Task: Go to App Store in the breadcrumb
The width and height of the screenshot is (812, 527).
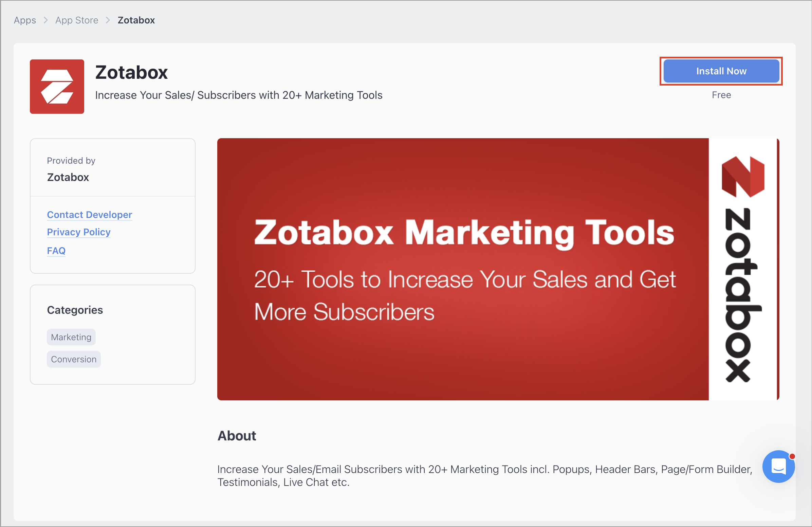Action: click(x=77, y=20)
